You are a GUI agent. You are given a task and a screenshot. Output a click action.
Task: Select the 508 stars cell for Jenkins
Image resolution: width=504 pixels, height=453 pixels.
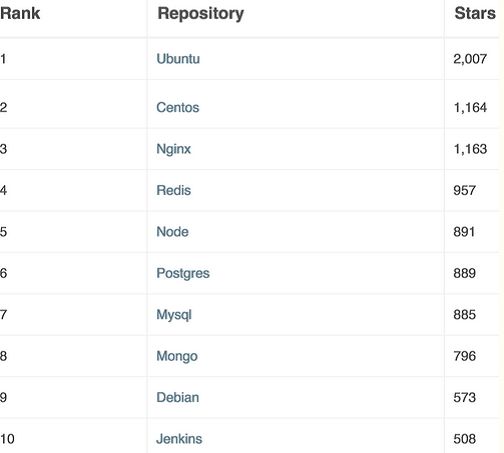coord(464,439)
